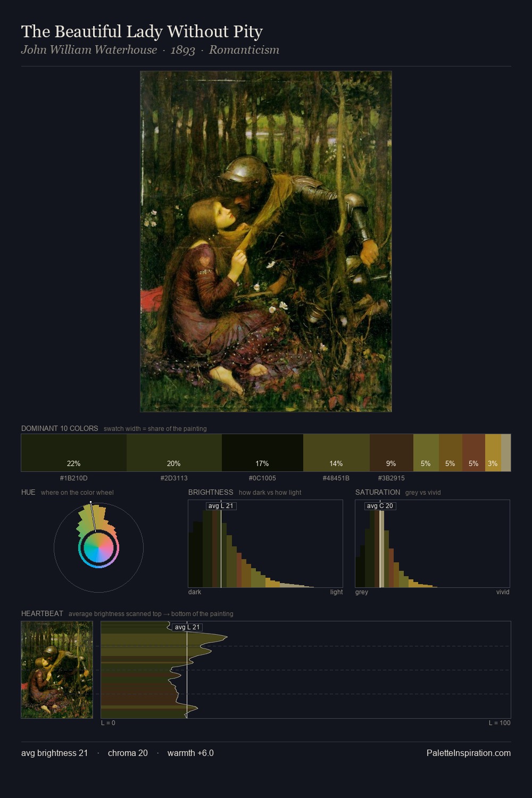Click the #0C1005 hex label
This screenshot has height=798, width=532.
pos(262,478)
